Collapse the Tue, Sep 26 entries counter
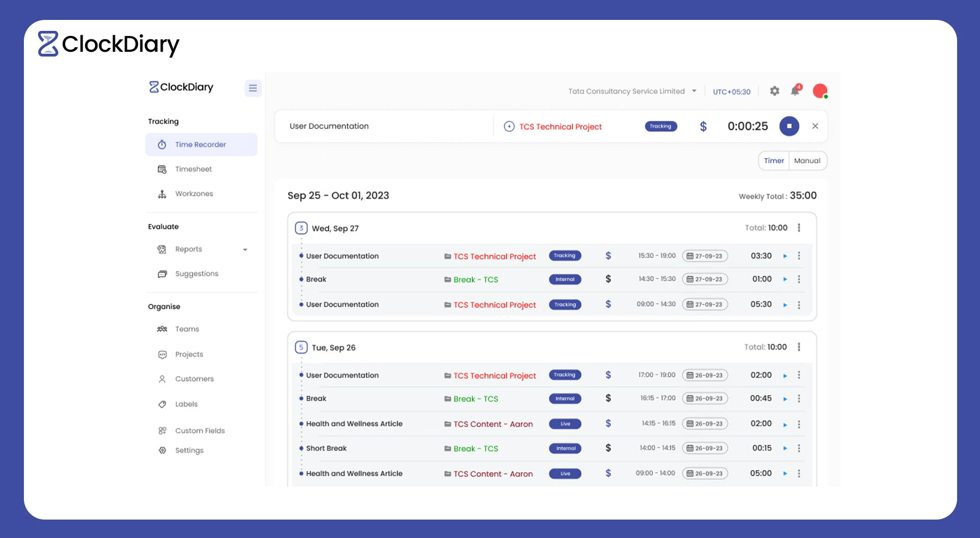Screen dimensions: 980x538 pos(301,347)
